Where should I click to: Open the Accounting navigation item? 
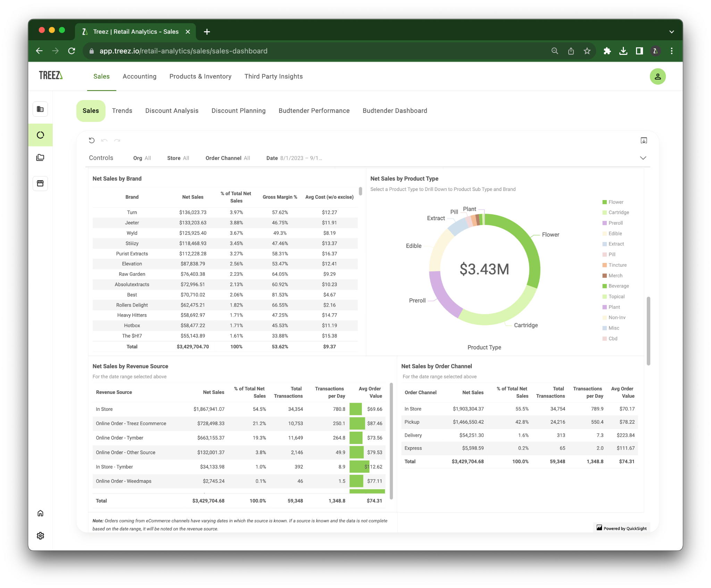[x=140, y=76]
